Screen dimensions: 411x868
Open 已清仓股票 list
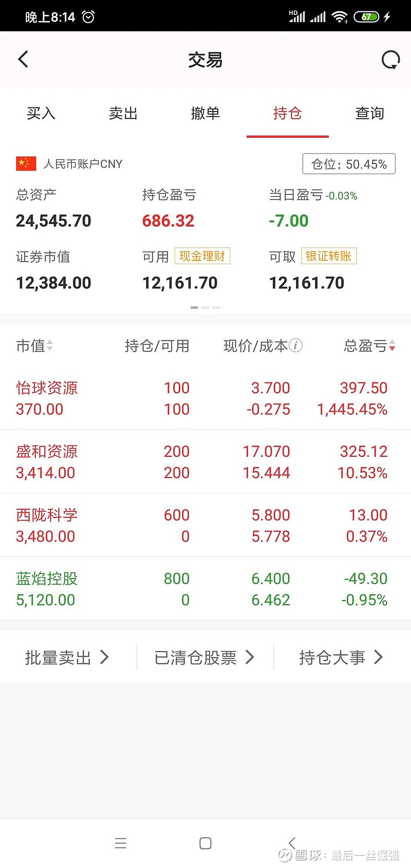click(204, 657)
